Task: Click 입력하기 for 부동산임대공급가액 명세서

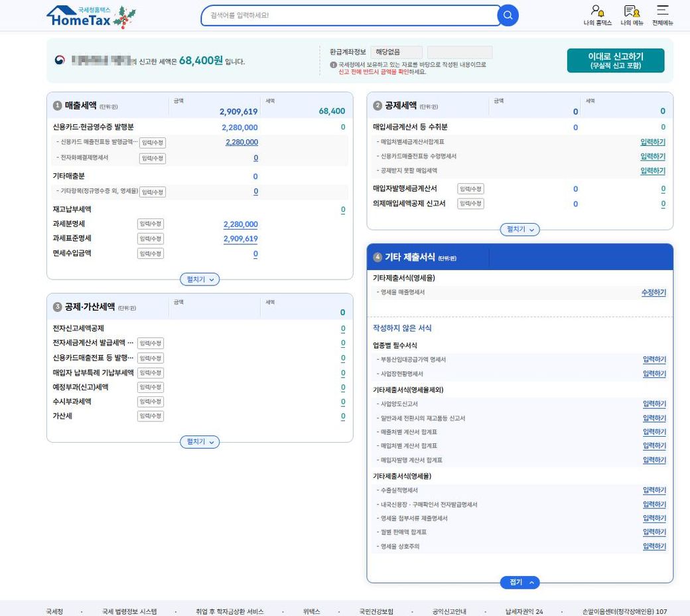Action: pyautogui.click(x=654, y=360)
